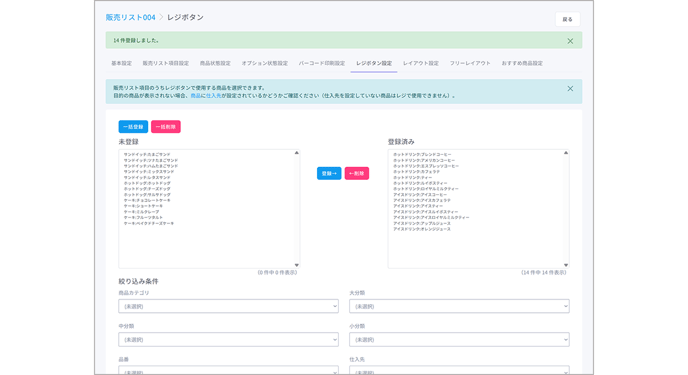Select the レジボタン設定 tab
This screenshot has width=688, height=375.
[x=374, y=63]
